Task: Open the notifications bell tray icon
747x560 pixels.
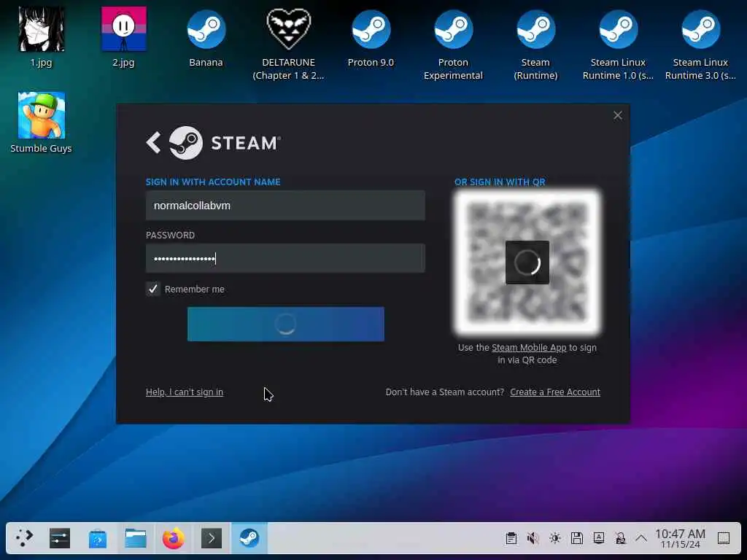Action: (x=621, y=539)
